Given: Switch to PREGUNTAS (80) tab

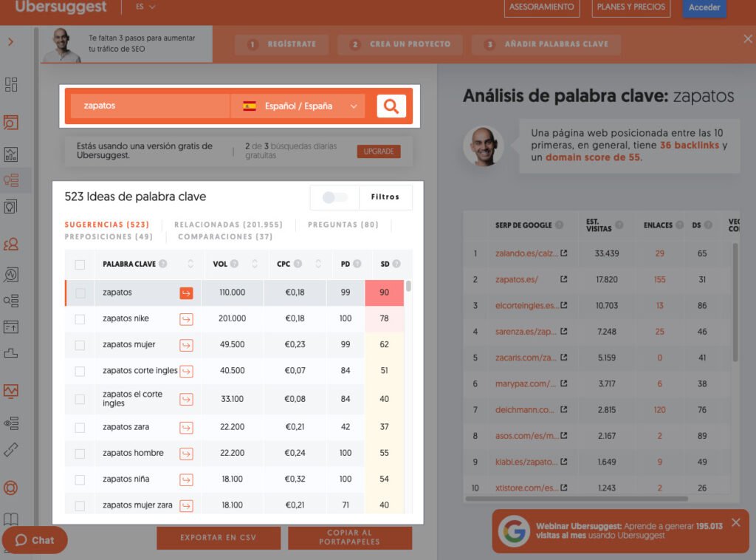Looking at the screenshot, I should click(x=343, y=225).
